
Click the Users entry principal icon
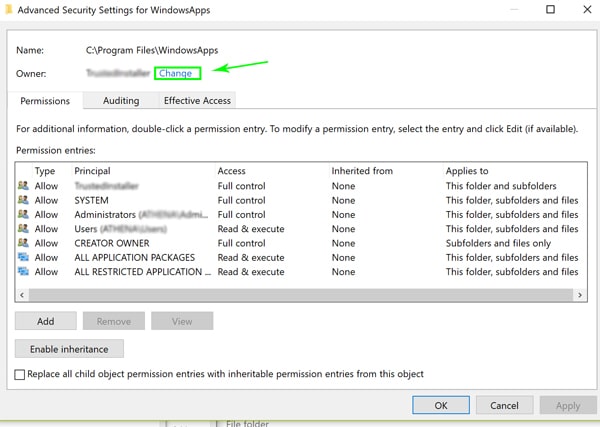(23, 229)
